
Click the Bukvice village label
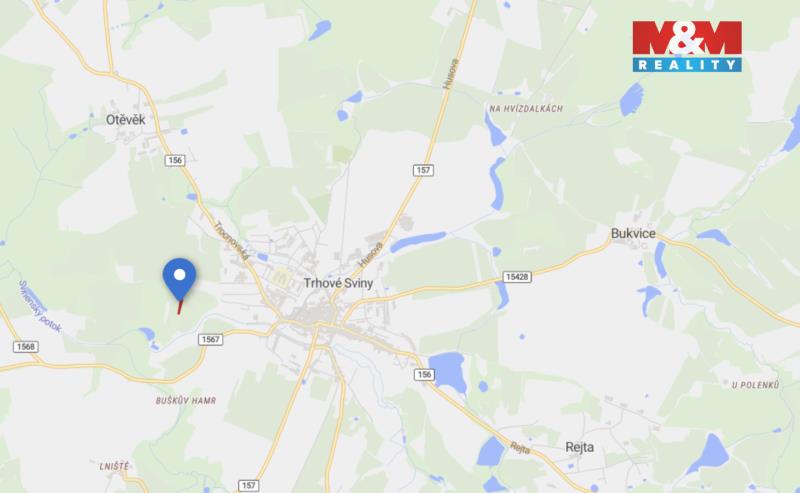coord(633,234)
